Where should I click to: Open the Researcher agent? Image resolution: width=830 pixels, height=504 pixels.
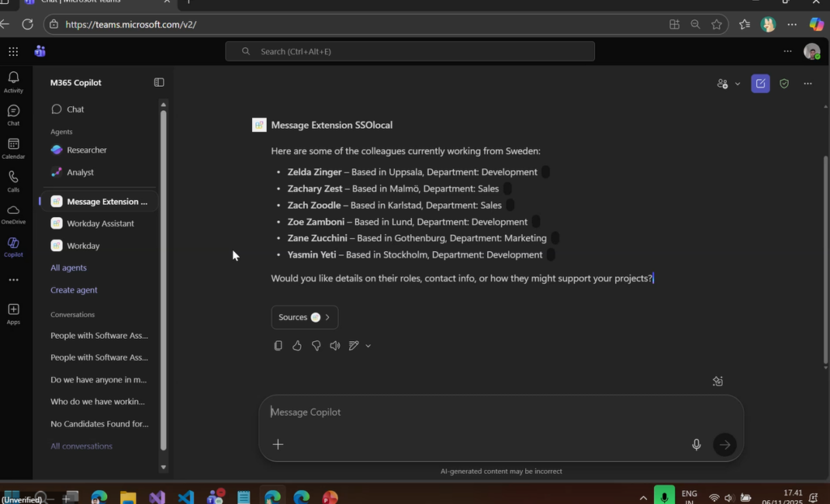click(99, 150)
